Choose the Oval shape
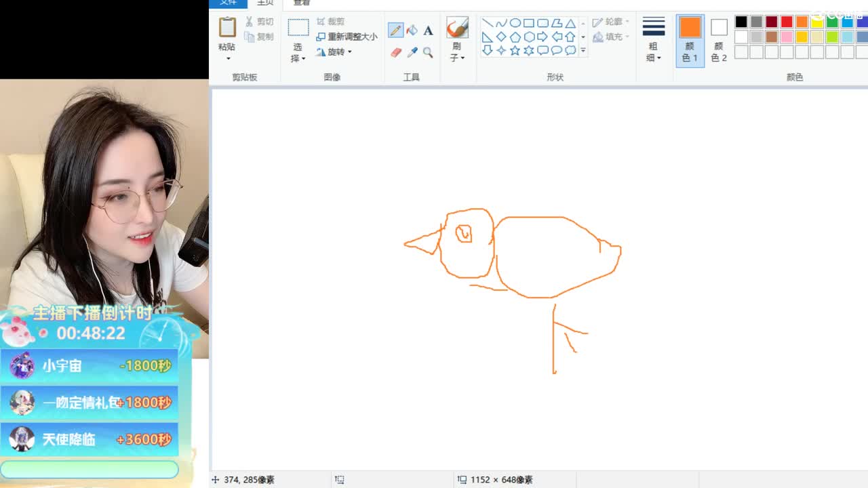Image resolution: width=868 pixels, height=488 pixels. [515, 23]
